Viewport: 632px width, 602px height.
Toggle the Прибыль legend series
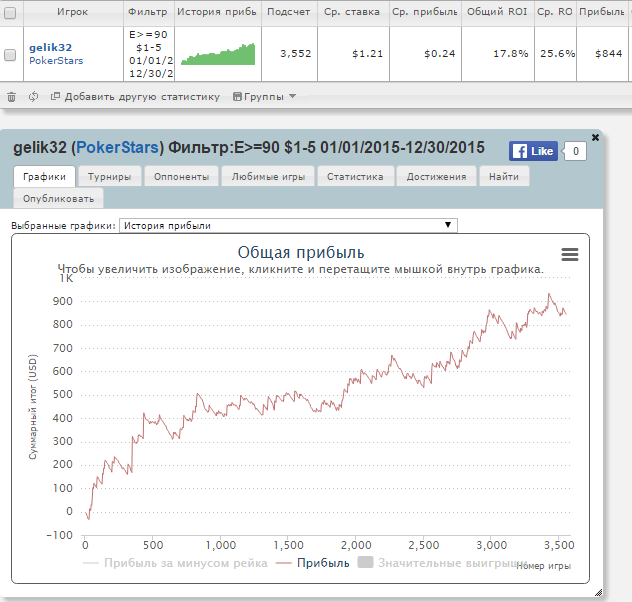coord(313,563)
